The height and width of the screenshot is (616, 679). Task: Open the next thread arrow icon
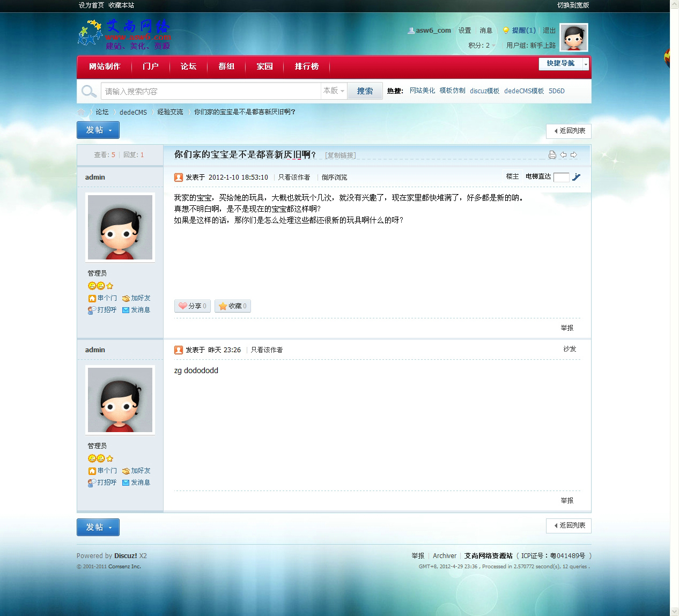click(574, 154)
